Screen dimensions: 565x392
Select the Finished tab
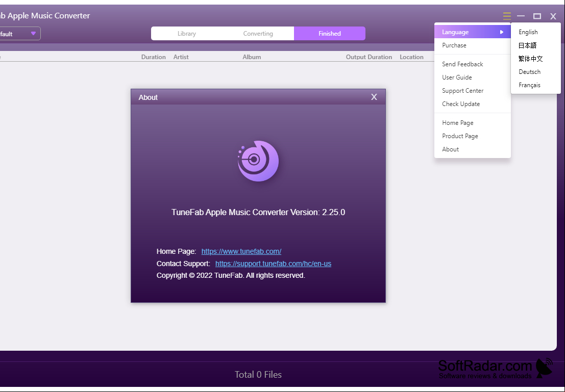(330, 34)
